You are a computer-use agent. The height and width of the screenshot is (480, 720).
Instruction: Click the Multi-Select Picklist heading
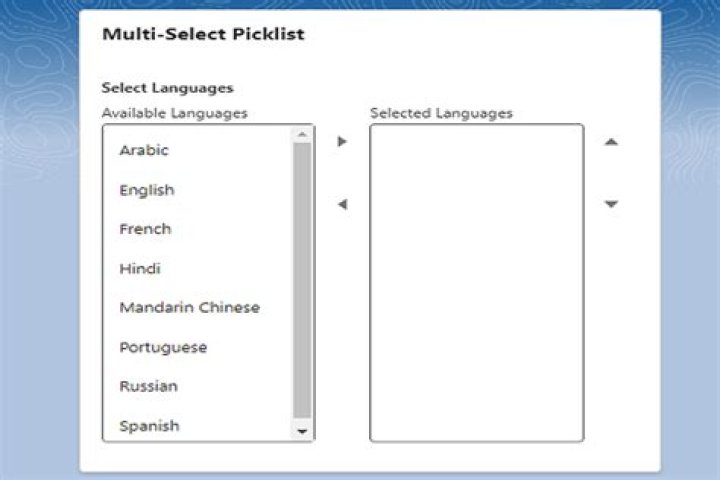[203, 34]
